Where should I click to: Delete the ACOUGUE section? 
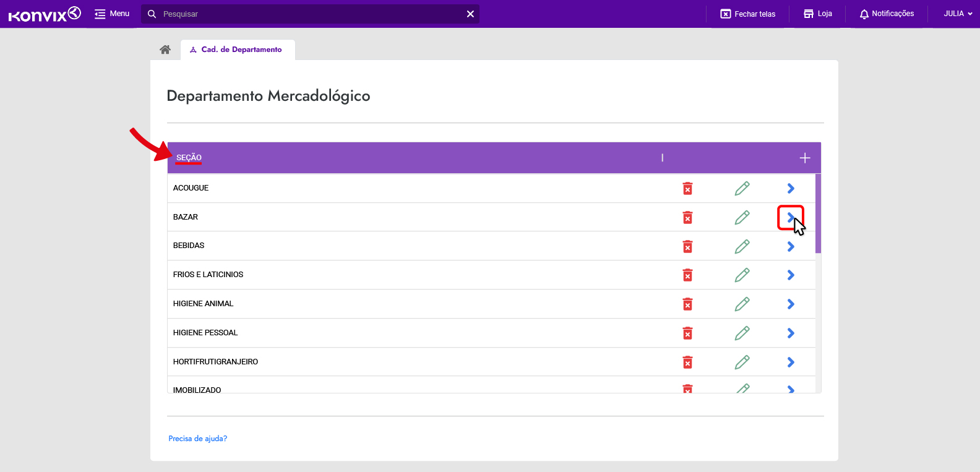pos(687,188)
